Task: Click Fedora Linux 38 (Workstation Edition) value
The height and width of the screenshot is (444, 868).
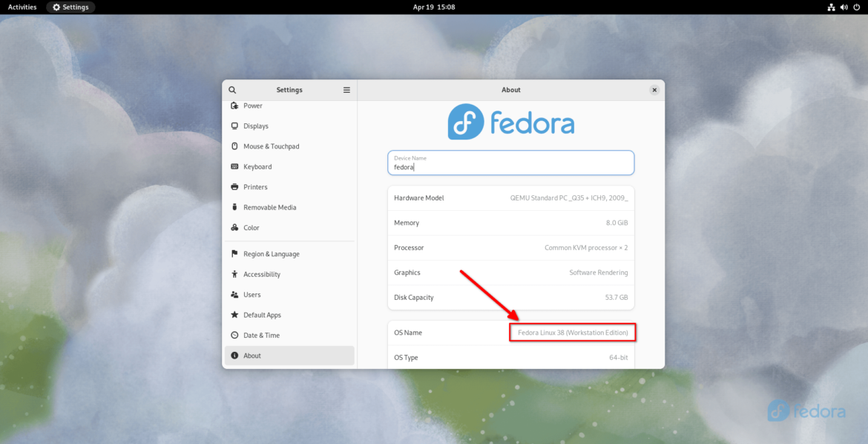Action: pos(573,333)
